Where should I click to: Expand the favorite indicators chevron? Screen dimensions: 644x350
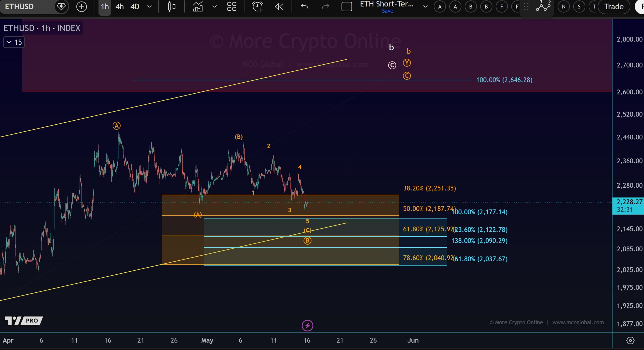point(215,7)
